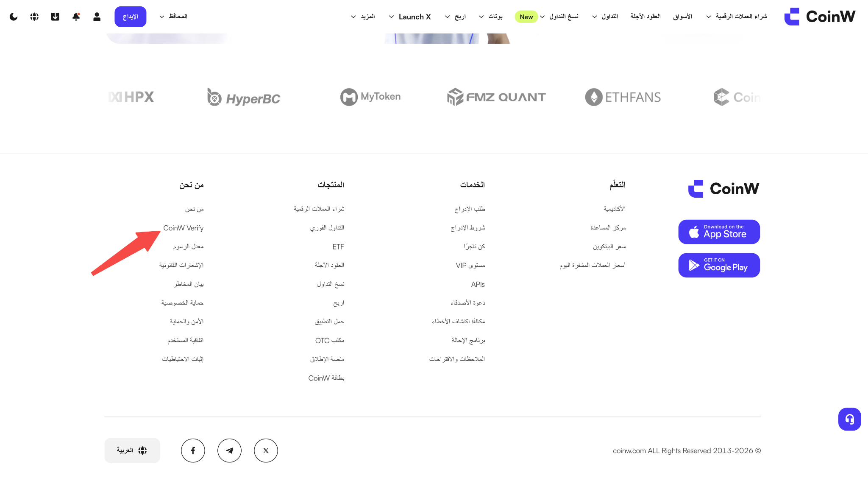Toggle dark mode moon icon
868x484 pixels.
pos(14,17)
